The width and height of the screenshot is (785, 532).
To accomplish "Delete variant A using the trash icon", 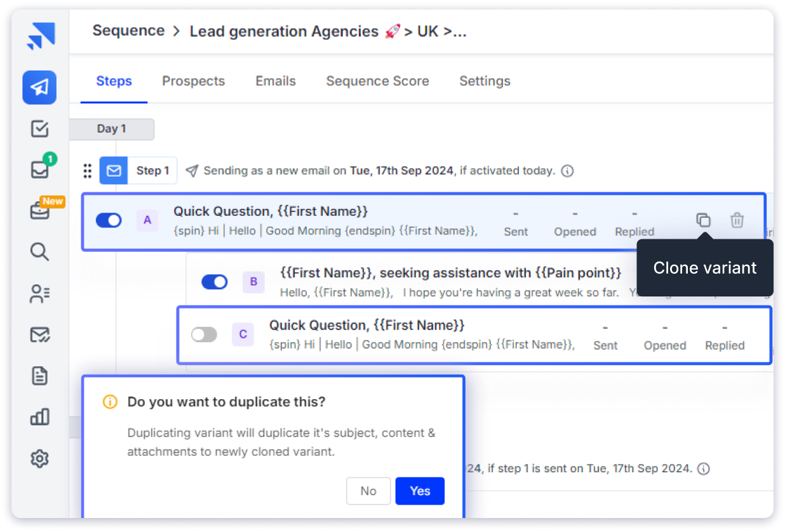I will pos(737,220).
